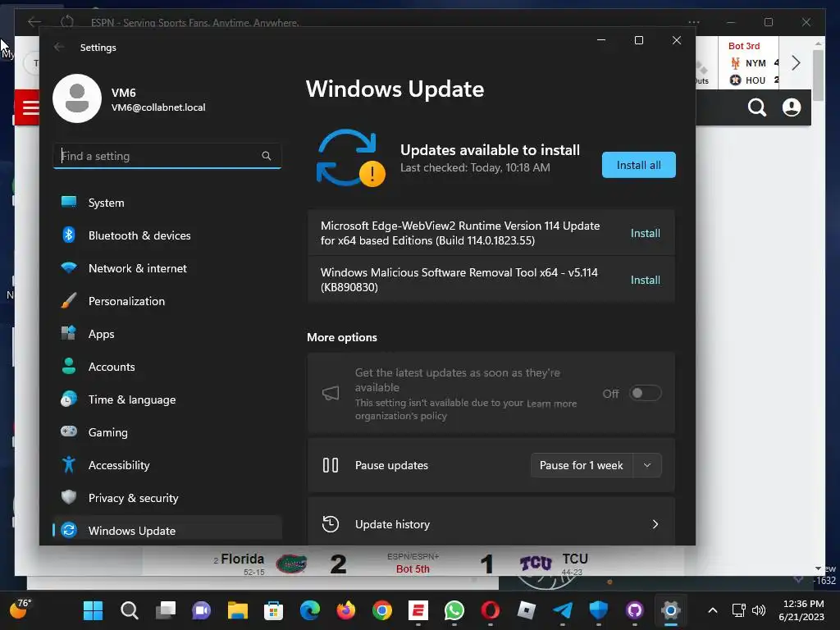Click the volume speaker tray icon
This screenshot has width=840, height=630.
coord(759,610)
